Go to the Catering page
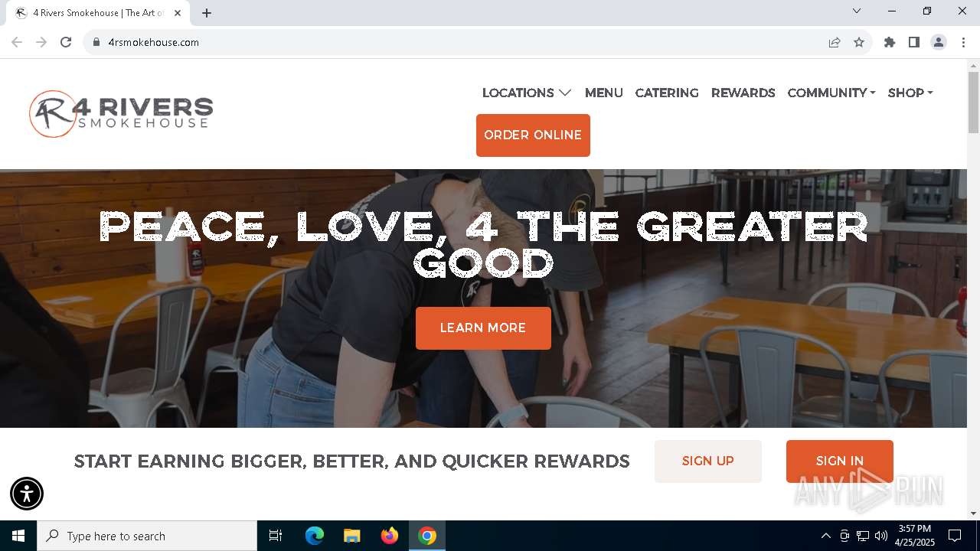 point(667,93)
